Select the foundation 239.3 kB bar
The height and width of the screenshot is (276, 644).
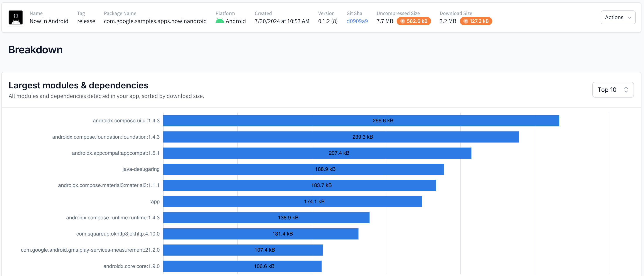341,137
